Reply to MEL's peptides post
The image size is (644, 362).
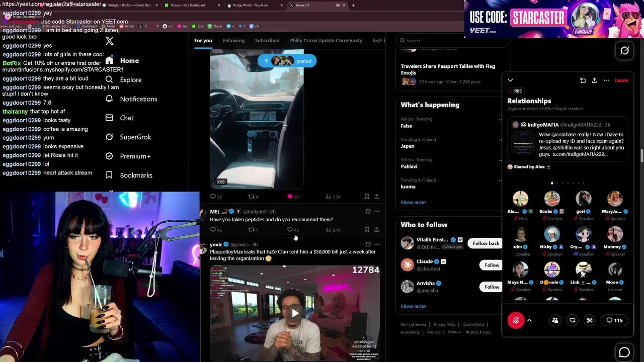tap(216, 230)
